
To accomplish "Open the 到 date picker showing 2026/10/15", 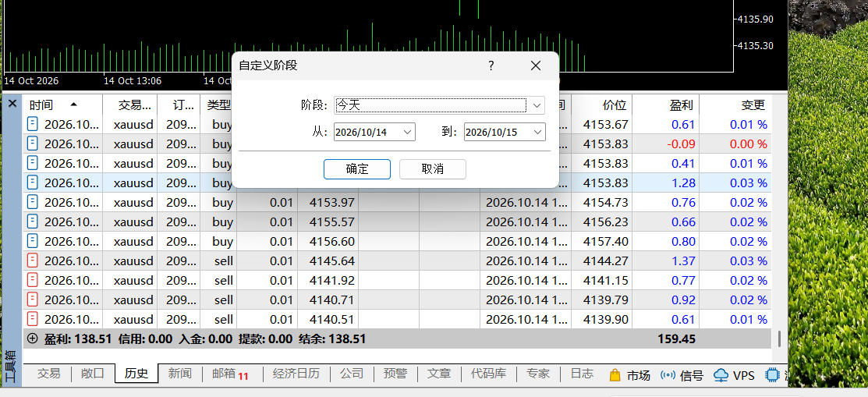I will tap(537, 132).
